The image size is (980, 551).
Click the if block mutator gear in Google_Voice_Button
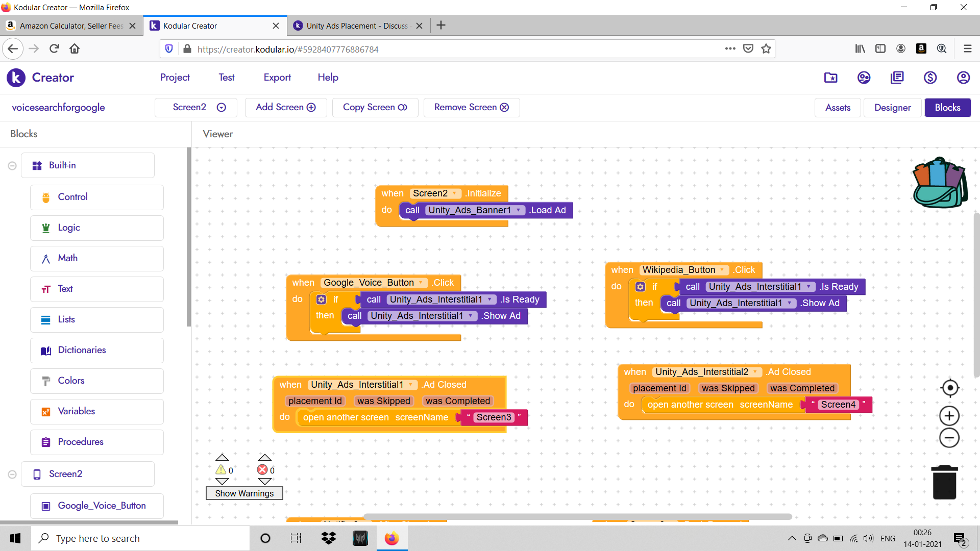coord(321,299)
